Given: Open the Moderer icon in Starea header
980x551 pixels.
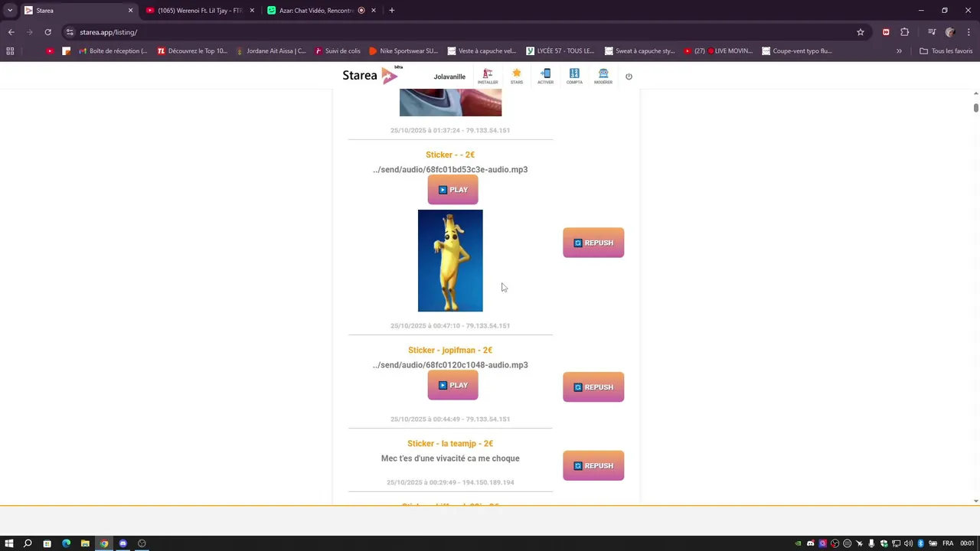Looking at the screenshot, I should tap(603, 77).
